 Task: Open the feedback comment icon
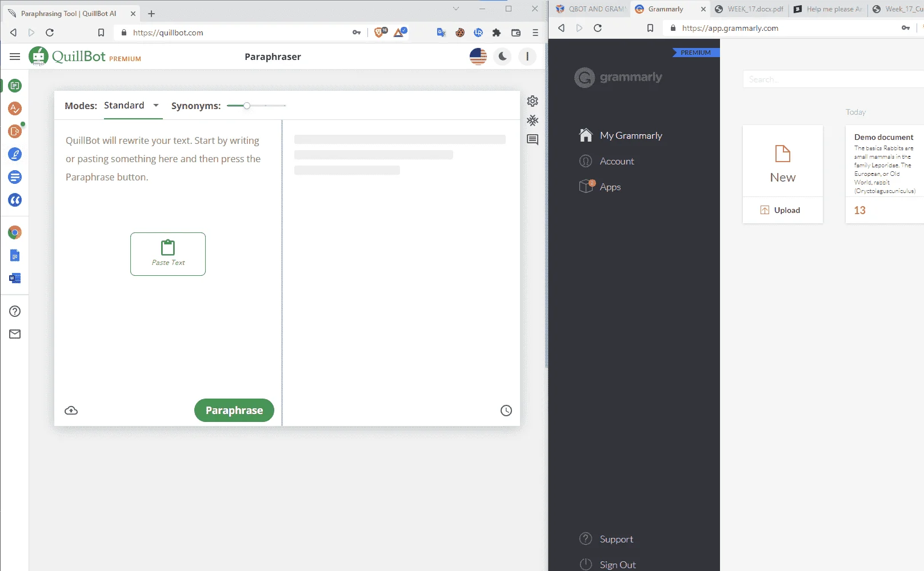tap(533, 140)
